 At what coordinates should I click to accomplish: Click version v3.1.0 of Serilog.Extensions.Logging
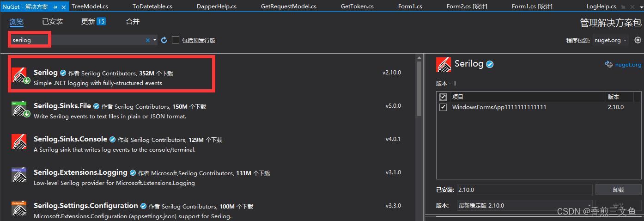coord(393,172)
